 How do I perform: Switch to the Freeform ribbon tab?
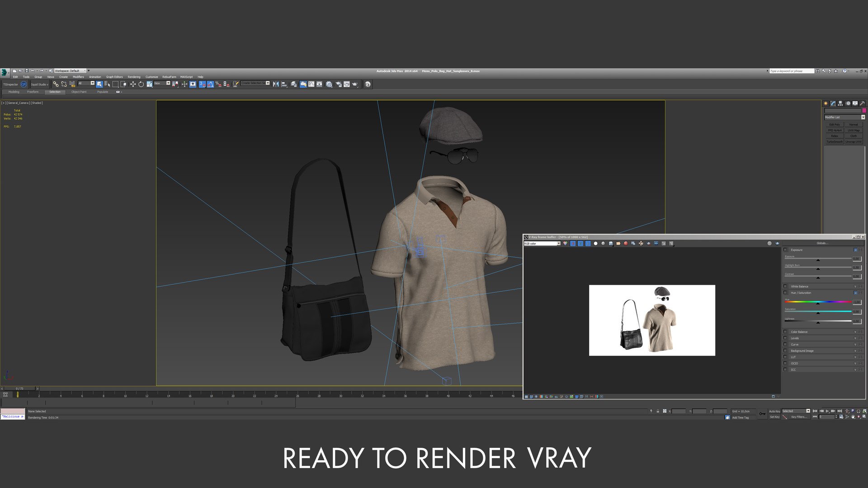tap(33, 92)
